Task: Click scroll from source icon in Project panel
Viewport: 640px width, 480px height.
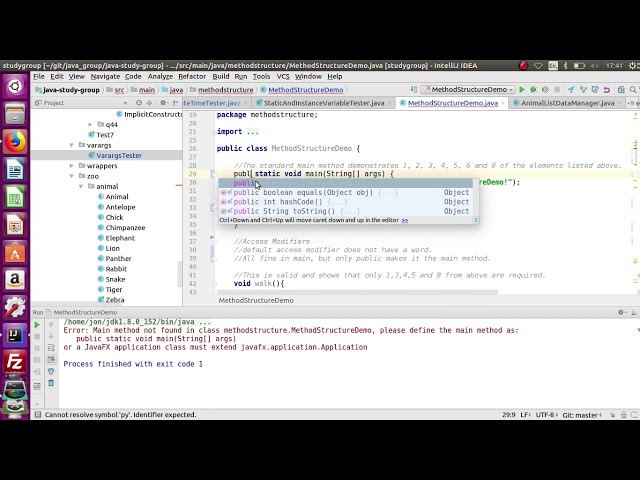Action: [139, 103]
